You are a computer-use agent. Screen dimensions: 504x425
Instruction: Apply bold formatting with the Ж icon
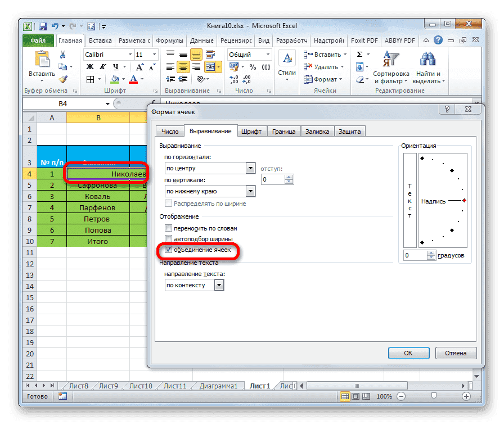(x=90, y=66)
